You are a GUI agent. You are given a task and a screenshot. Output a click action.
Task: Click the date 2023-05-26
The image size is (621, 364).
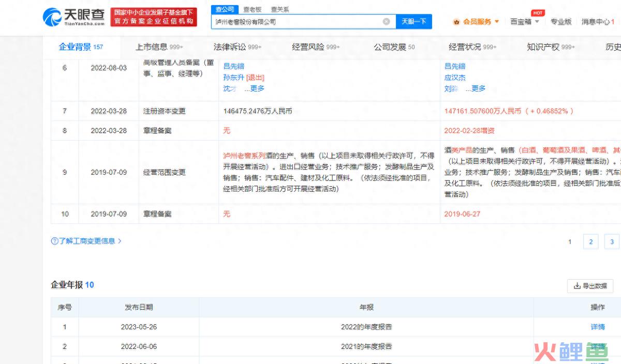point(139,327)
